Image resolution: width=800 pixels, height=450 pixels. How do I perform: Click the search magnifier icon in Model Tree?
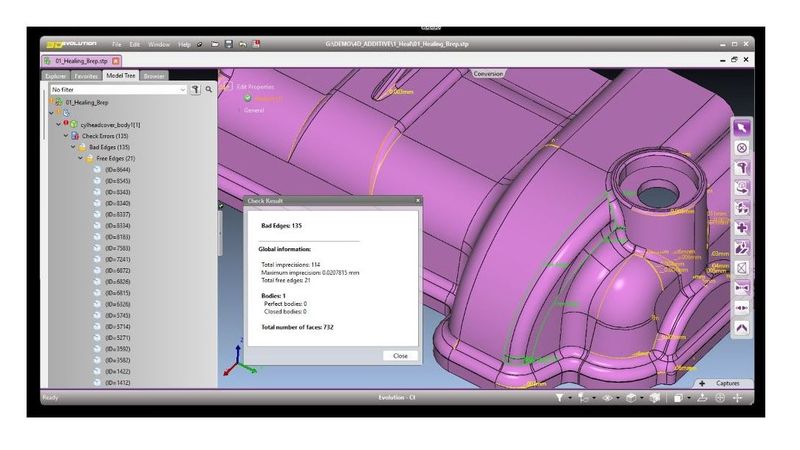209,89
